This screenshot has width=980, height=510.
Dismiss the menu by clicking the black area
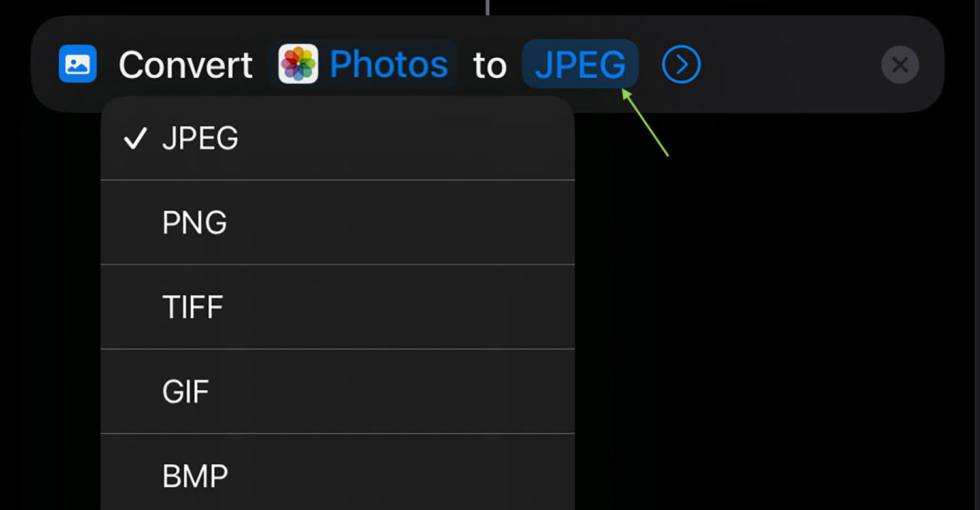[x=777, y=314]
